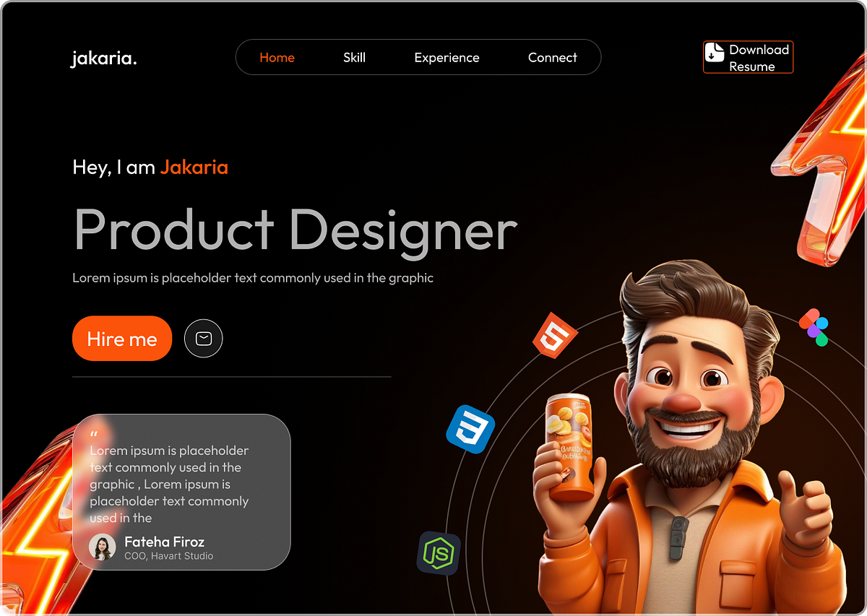Click the Download Resume button
Screen dimensions: 867x616
pos(748,56)
